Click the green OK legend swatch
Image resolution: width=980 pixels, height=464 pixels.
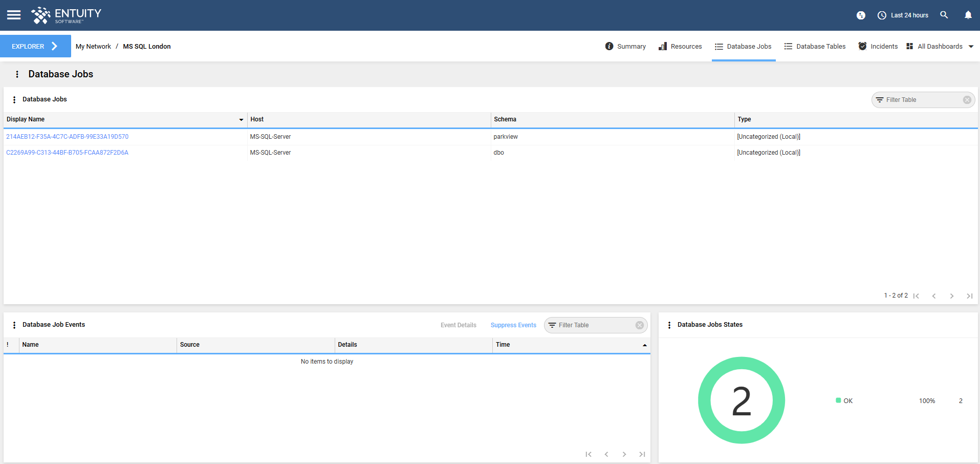838,400
